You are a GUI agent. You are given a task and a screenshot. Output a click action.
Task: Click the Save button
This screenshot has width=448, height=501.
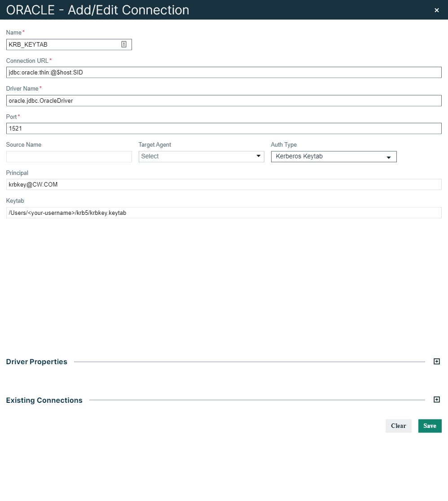pyautogui.click(x=430, y=426)
